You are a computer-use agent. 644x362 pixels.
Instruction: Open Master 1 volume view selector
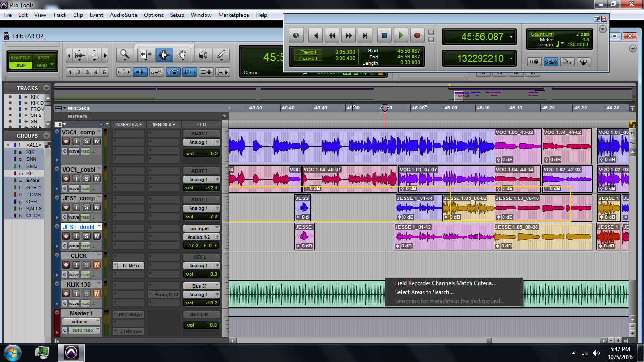click(x=81, y=321)
